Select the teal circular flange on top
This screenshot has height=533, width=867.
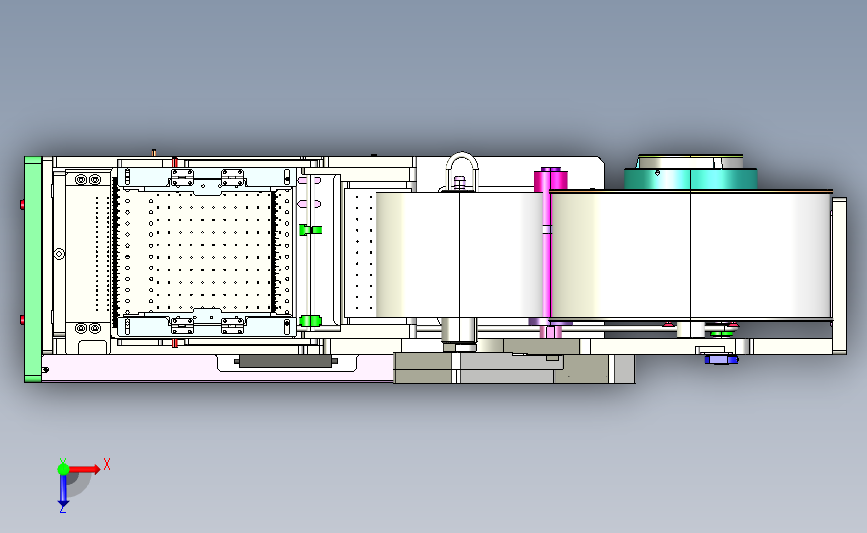(691, 179)
